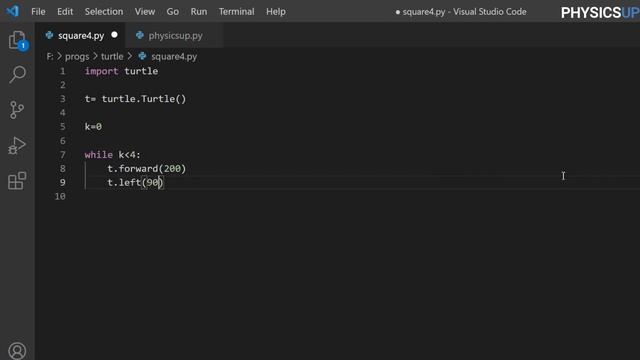640x360 pixels.
Task: Click the 'import turtle' code line
Action: pos(121,71)
